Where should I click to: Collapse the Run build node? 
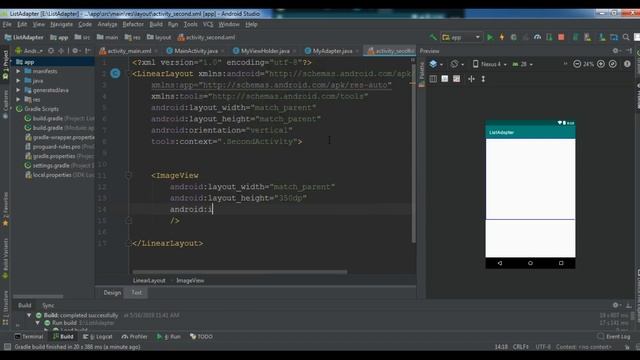tap(38, 323)
